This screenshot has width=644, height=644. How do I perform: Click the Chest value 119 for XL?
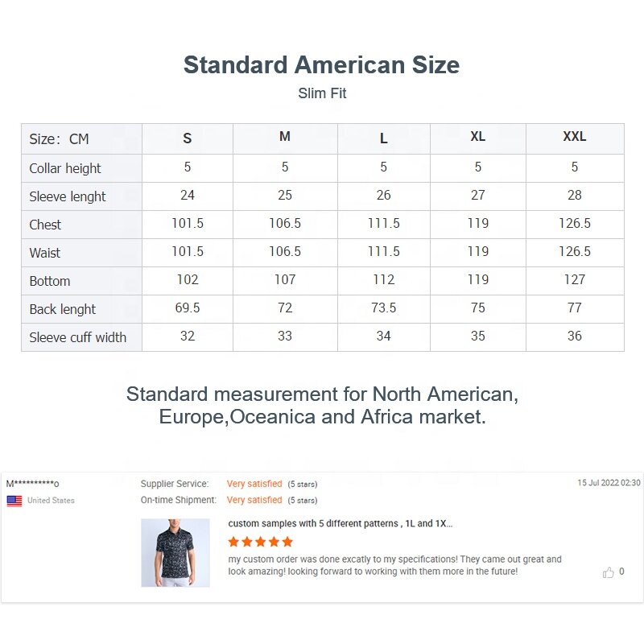click(477, 223)
